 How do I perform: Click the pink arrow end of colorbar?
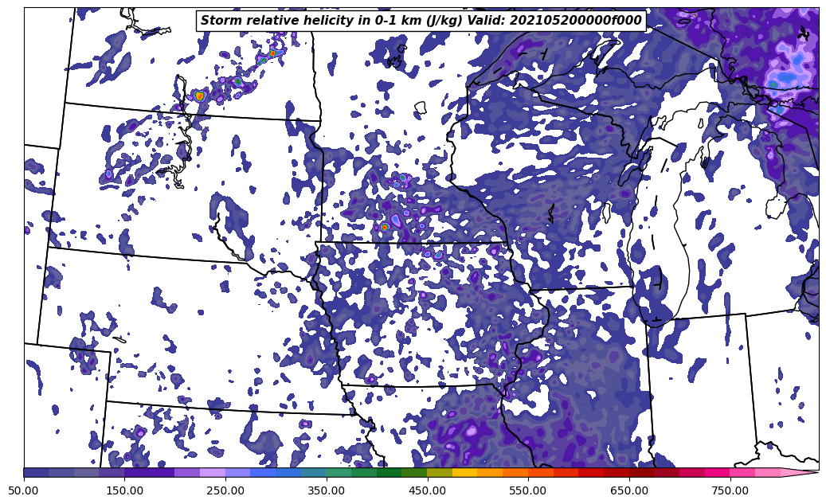[801, 472]
